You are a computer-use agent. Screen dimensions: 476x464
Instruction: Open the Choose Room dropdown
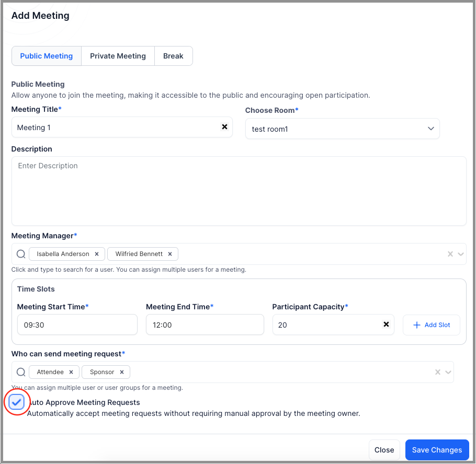pos(342,129)
